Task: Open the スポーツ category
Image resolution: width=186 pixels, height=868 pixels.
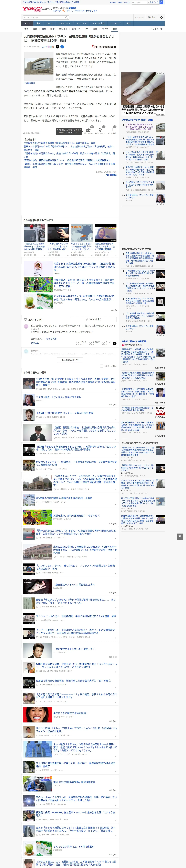Action: point(76,29)
